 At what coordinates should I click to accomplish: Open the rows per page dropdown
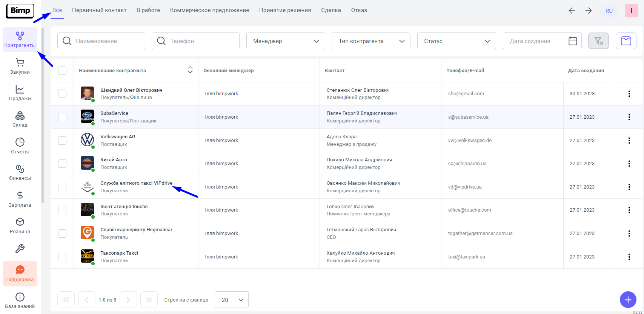[x=231, y=300]
